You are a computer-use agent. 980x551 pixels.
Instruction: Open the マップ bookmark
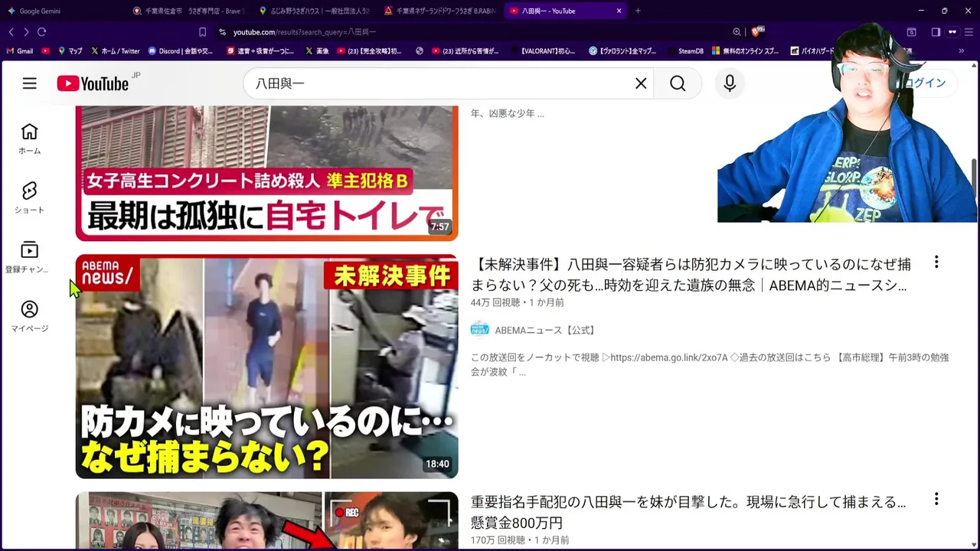[x=70, y=51]
